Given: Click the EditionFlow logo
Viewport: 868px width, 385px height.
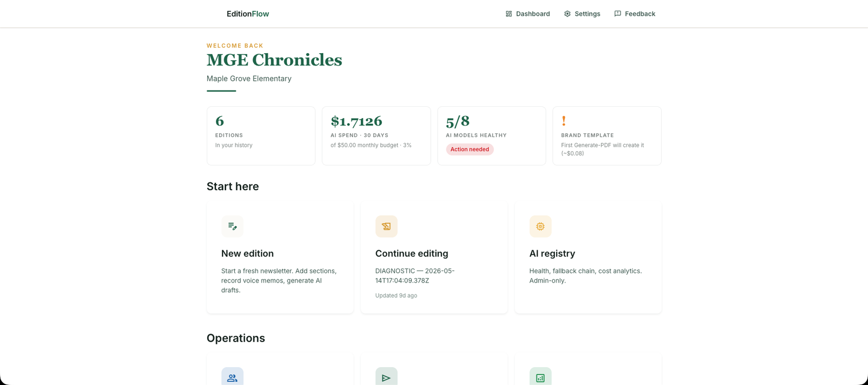Looking at the screenshot, I should pyautogui.click(x=247, y=14).
